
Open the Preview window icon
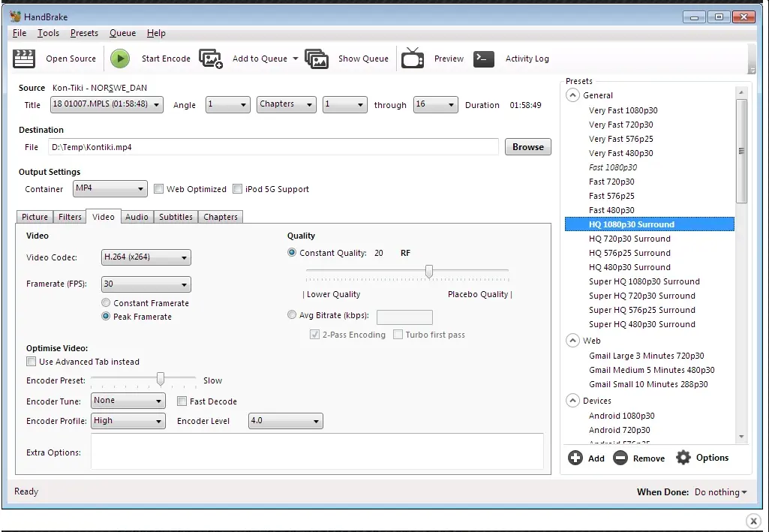point(412,58)
